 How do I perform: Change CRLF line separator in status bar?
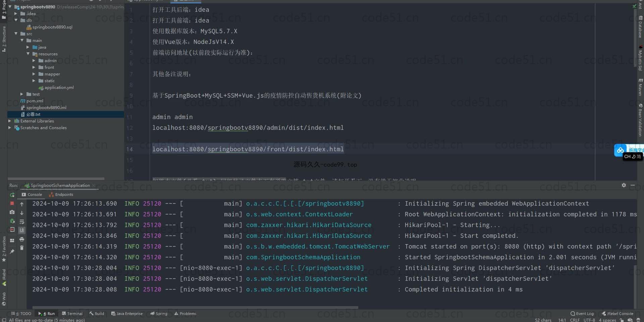point(575,320)
